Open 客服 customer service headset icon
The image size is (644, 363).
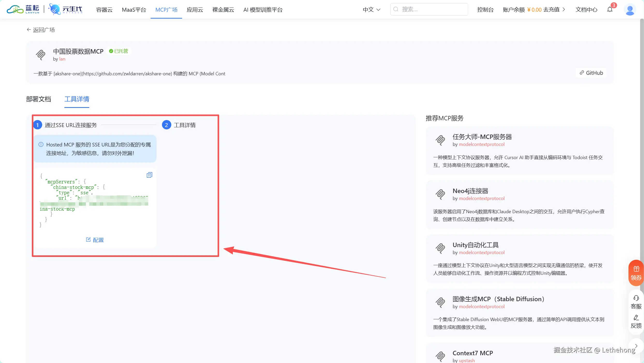pos(636,302)
